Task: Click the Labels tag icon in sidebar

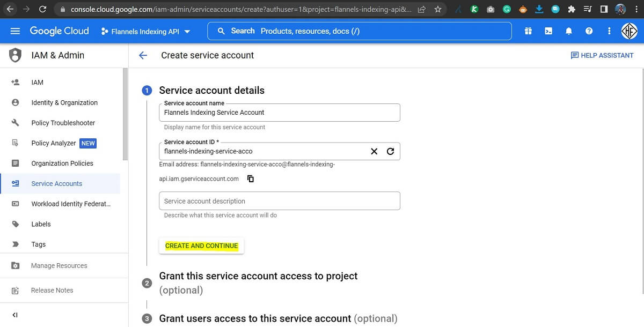Action: coord(15,224)
